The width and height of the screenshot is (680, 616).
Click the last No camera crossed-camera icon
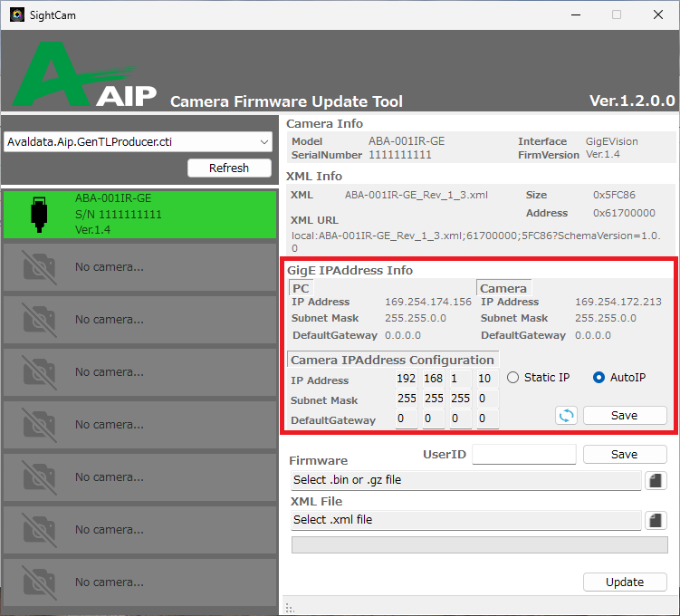point(39,582)
